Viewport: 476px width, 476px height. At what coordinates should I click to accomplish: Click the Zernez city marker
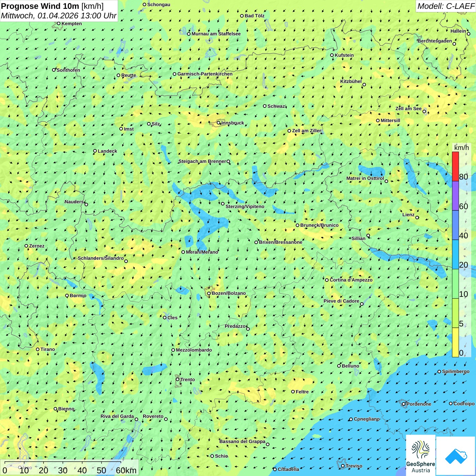tap(26, 246)
